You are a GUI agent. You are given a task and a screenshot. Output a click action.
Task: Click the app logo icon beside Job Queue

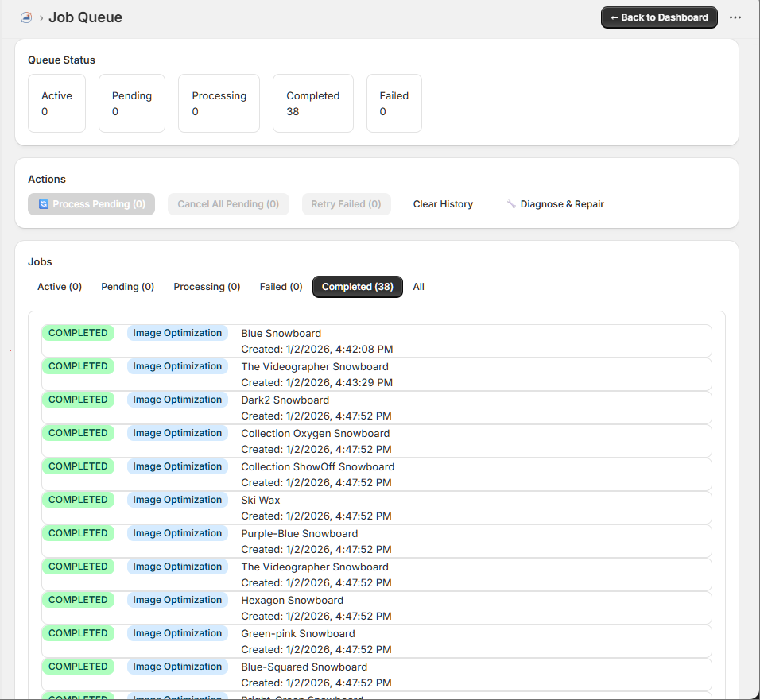click(x=26, y=17)
